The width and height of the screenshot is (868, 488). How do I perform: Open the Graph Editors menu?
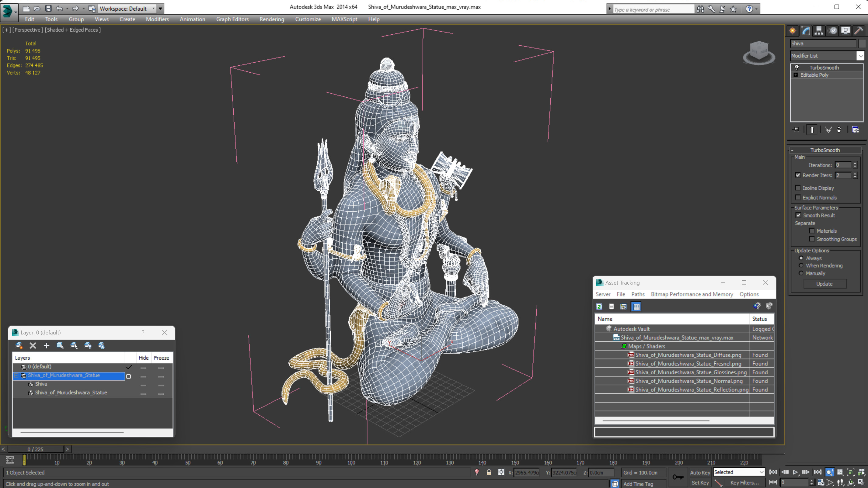[232, 19]
